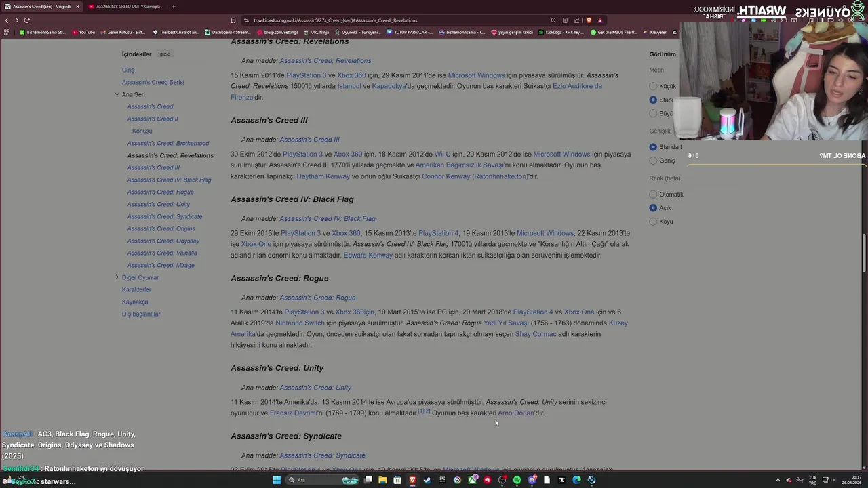The width and height of the screenshot is (868, 488).
Task: Open Assassin's Creed Serisi contents entry
Action: coord(153,82)
